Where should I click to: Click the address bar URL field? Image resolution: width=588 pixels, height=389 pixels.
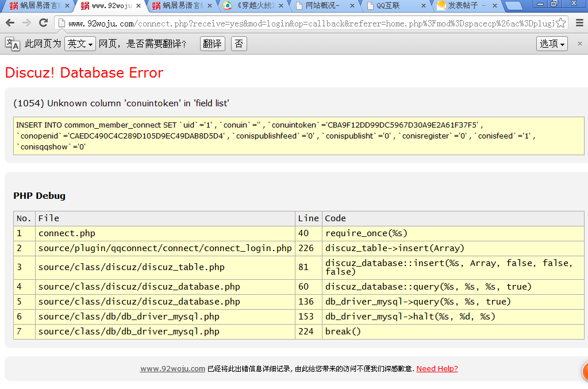click(x=310, y=24)
